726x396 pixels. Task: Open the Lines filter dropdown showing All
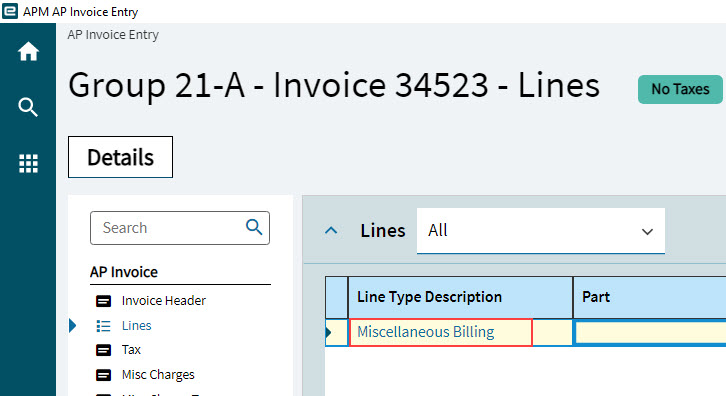541,231
